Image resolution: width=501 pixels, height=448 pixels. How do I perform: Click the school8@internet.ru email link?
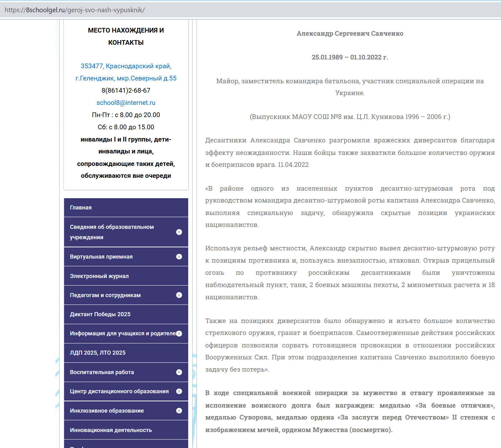tap(126, 103)
